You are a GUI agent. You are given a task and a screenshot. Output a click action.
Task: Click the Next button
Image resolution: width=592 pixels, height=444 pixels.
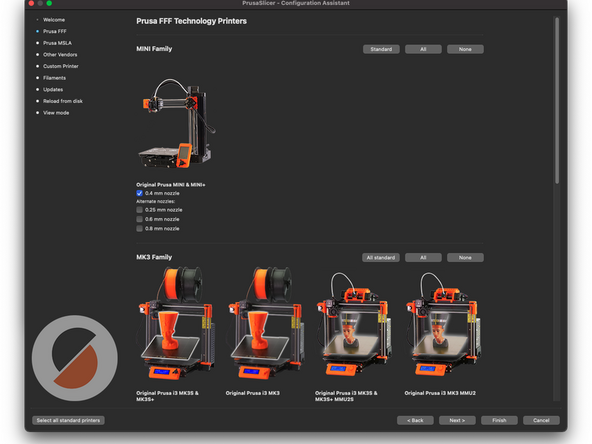click(457, 420)
